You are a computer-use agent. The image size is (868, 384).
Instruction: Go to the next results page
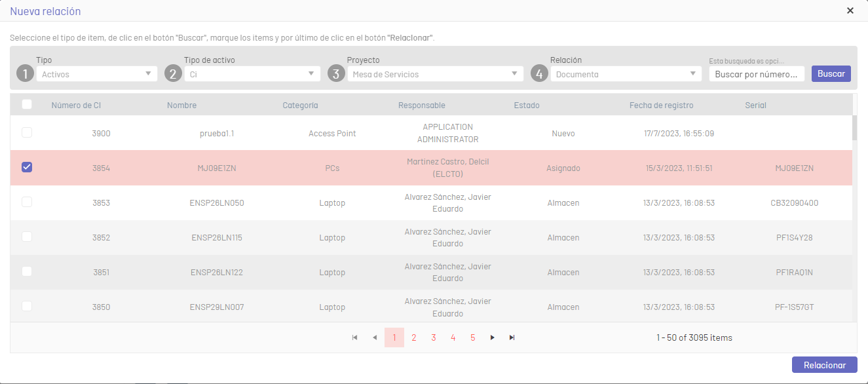coord(493,337)
